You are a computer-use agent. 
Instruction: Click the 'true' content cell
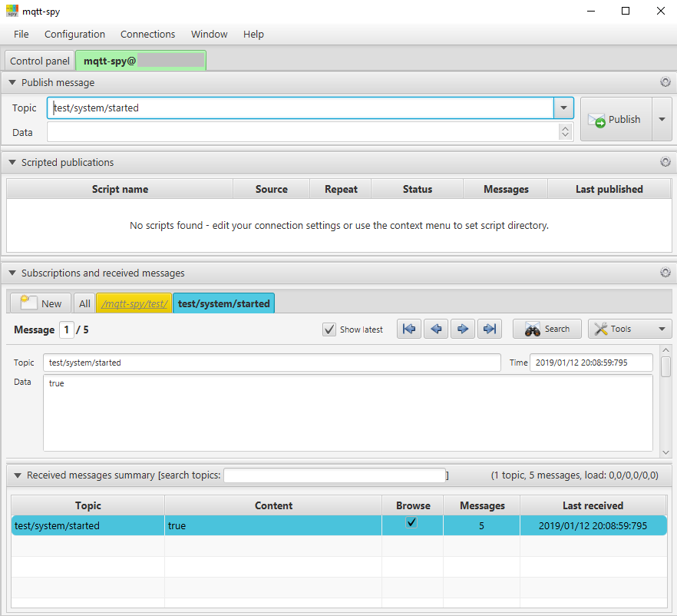tap(273, 525)
